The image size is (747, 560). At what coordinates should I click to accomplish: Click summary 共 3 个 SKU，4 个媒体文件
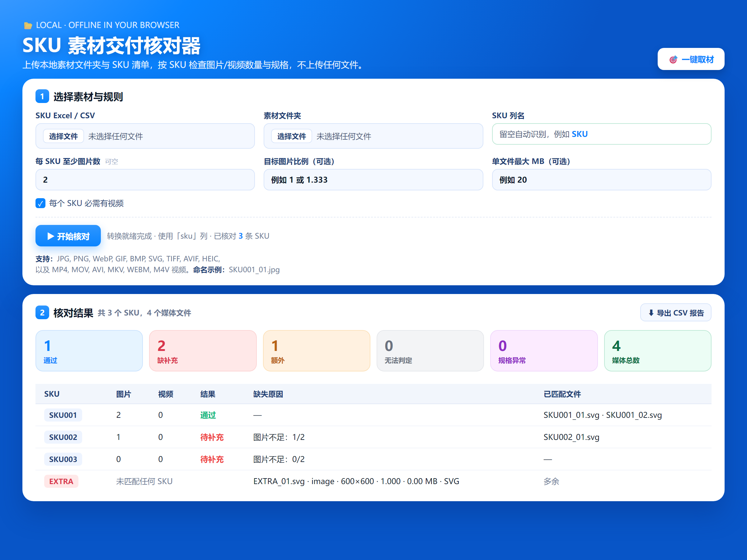tap(144, 313)
